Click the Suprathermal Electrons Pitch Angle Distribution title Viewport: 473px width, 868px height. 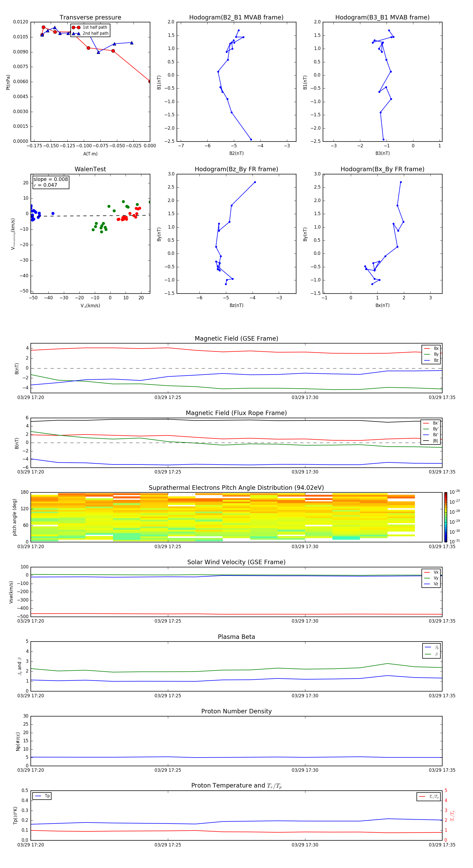(x=236, y=488)
